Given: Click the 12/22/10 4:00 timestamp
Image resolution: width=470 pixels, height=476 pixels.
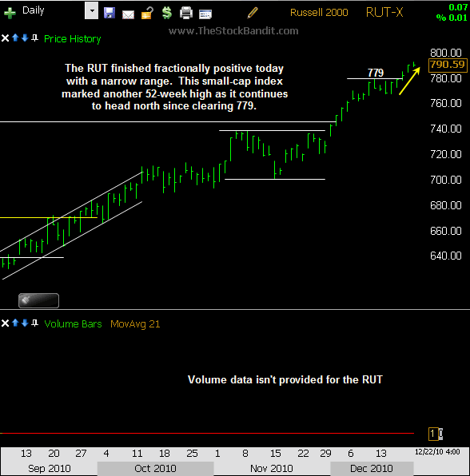Looking at the screenshot, I should pos(437,452).
